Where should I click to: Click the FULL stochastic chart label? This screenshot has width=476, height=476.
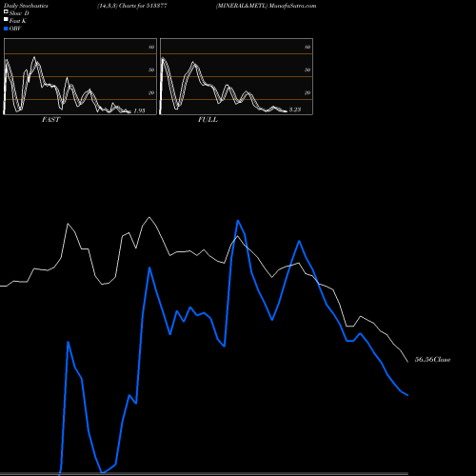pos(208,120)
